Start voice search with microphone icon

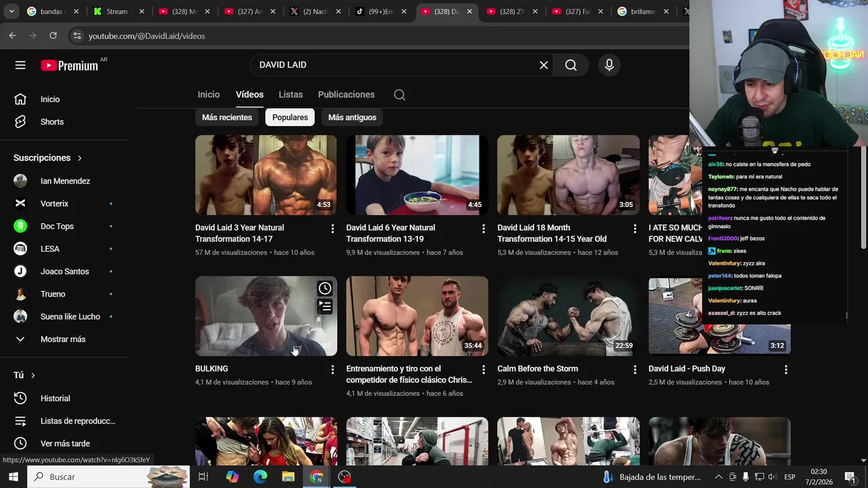click(x=609, y=65)
